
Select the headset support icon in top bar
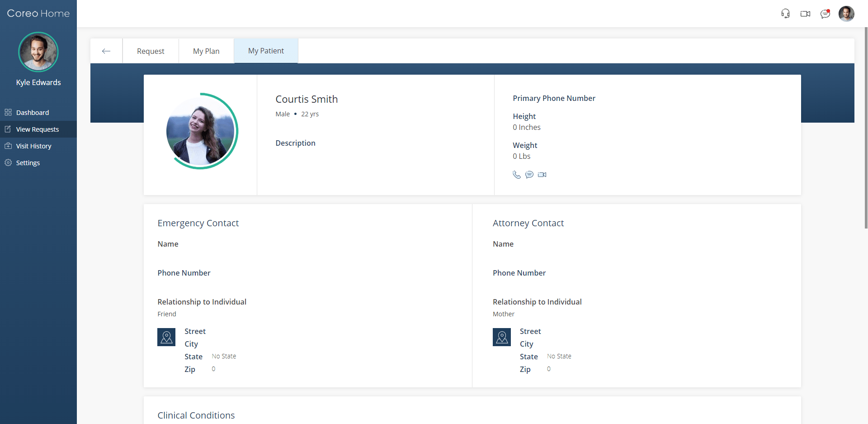coord(786,14)
